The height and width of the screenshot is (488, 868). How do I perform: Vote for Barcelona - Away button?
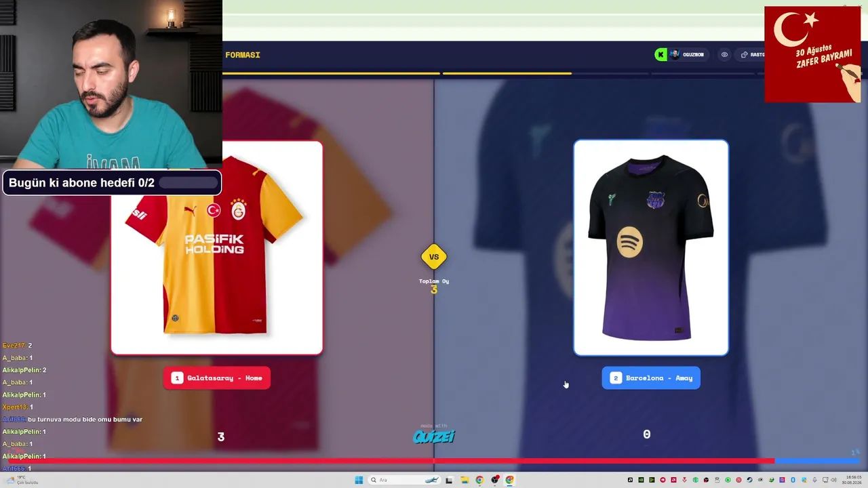651,378
